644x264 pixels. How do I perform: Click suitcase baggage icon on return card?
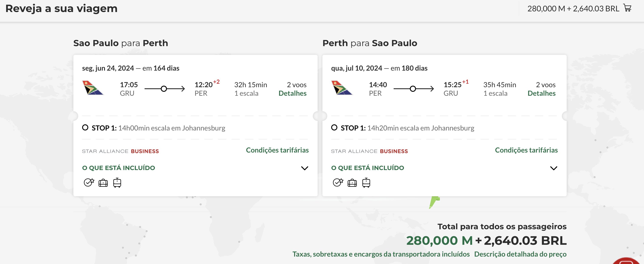click(x=352, y=183)
